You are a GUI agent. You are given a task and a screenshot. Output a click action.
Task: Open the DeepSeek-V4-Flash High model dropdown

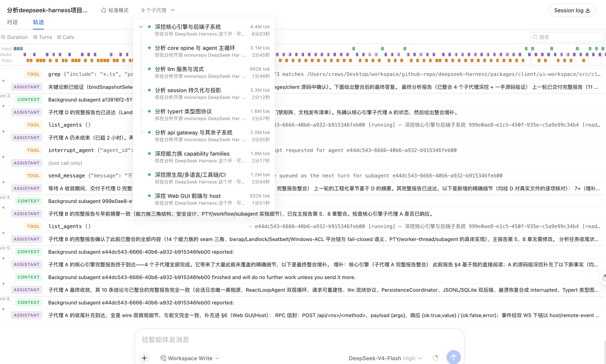385,358
